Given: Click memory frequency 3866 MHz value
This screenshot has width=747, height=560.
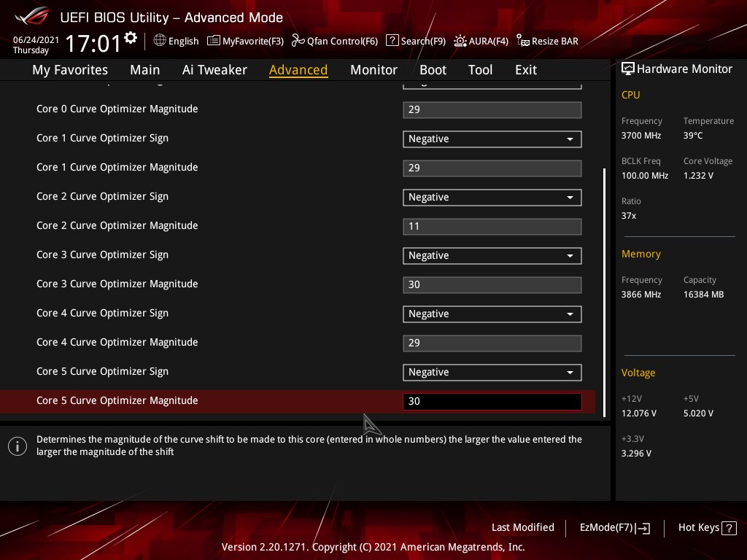Looking at the screenshot, I should (641, 295).
